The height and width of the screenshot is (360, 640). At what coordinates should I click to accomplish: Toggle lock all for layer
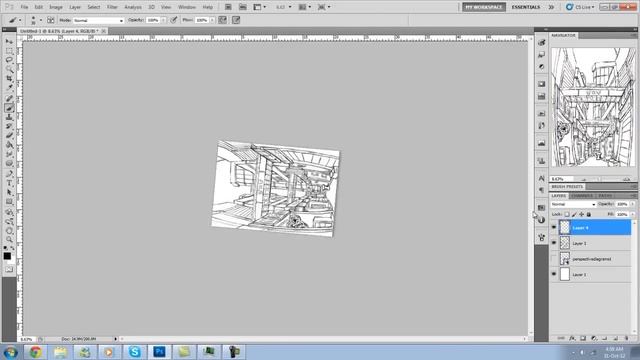tap(589, 214)
